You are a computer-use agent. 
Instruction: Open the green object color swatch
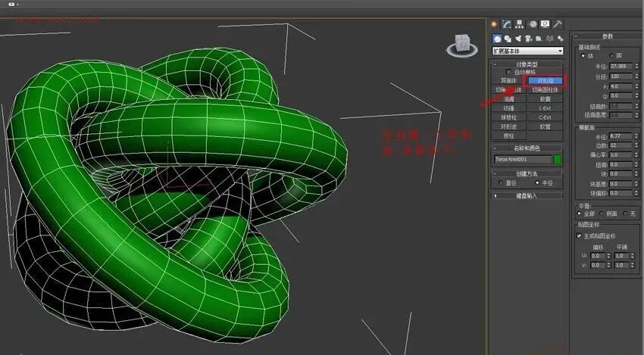(x=558, y=159)
